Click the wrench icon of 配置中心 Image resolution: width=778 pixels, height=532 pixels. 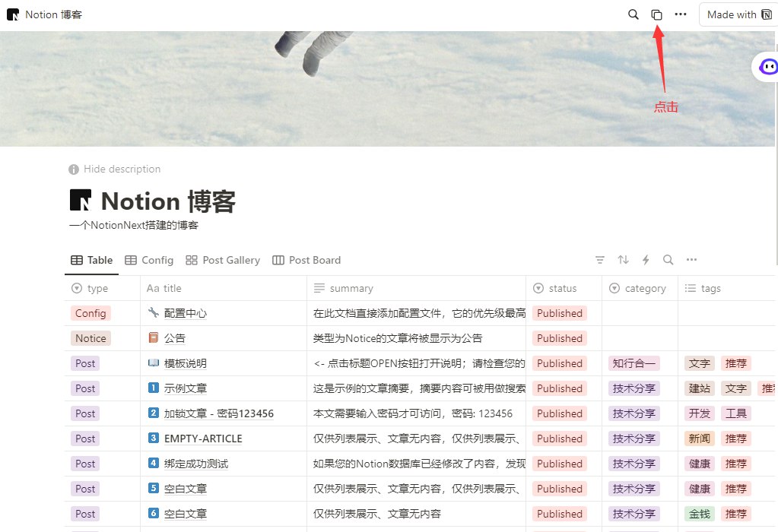[154, 312]
